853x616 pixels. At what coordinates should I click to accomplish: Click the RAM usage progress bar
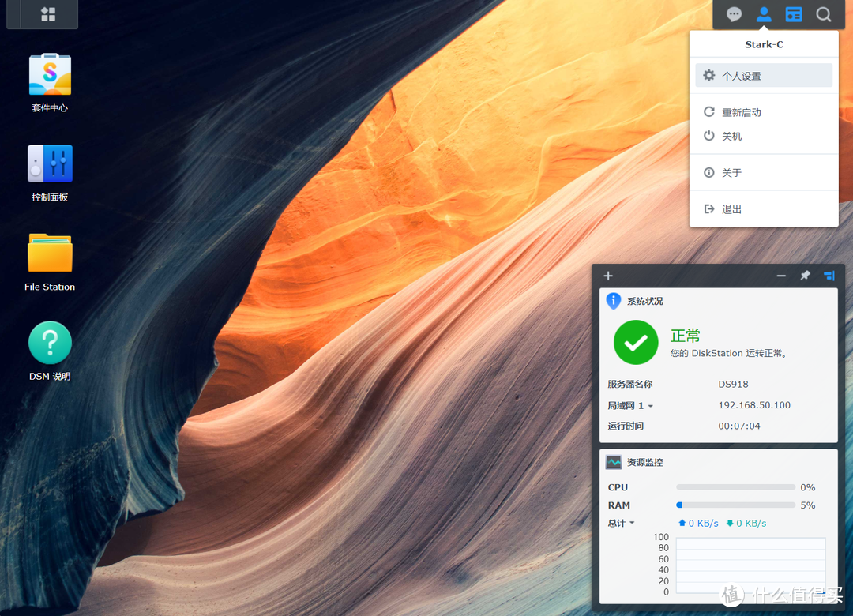tap(735, 505)
